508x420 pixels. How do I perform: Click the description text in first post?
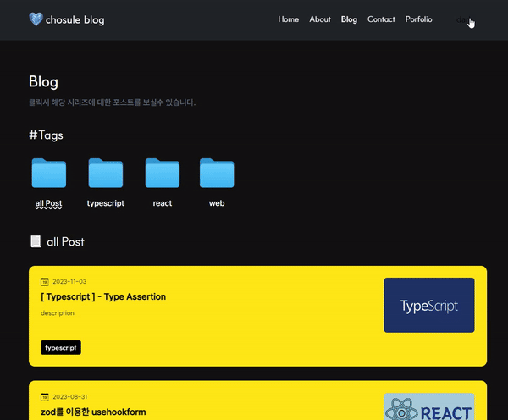tap(58, 313)
